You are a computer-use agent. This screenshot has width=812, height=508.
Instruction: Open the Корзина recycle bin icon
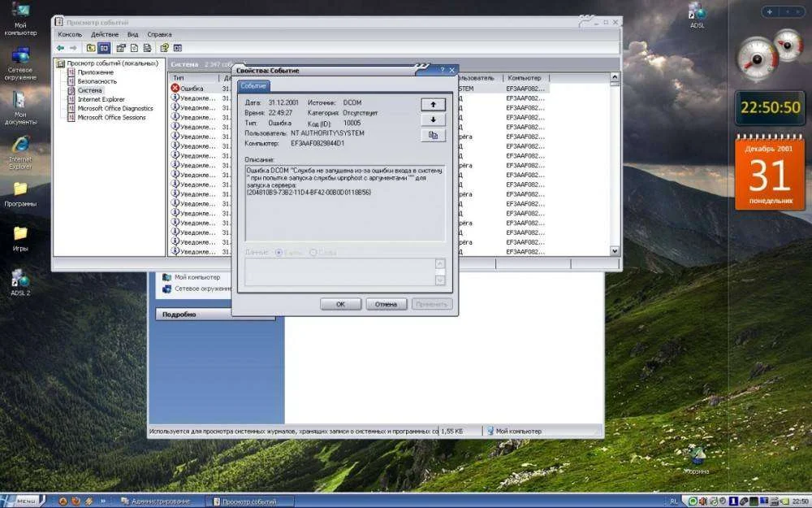(695, 455)
